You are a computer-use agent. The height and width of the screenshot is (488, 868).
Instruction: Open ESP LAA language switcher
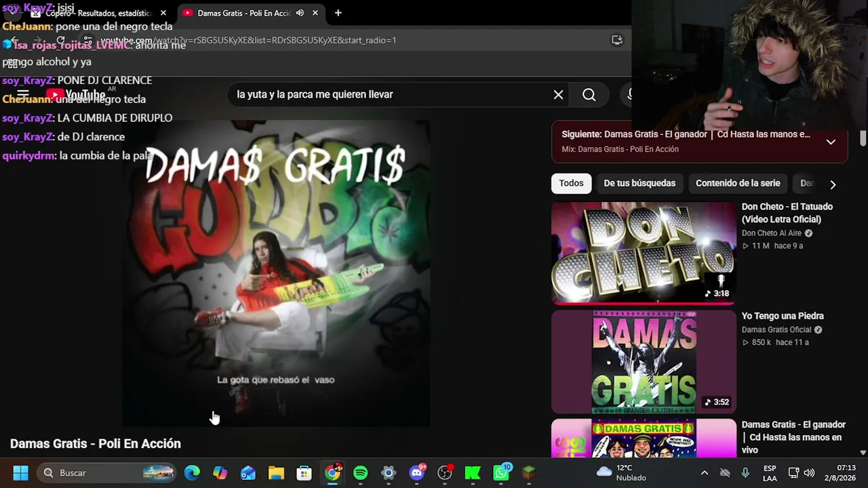pyautogui.click(x=770, y=473)
